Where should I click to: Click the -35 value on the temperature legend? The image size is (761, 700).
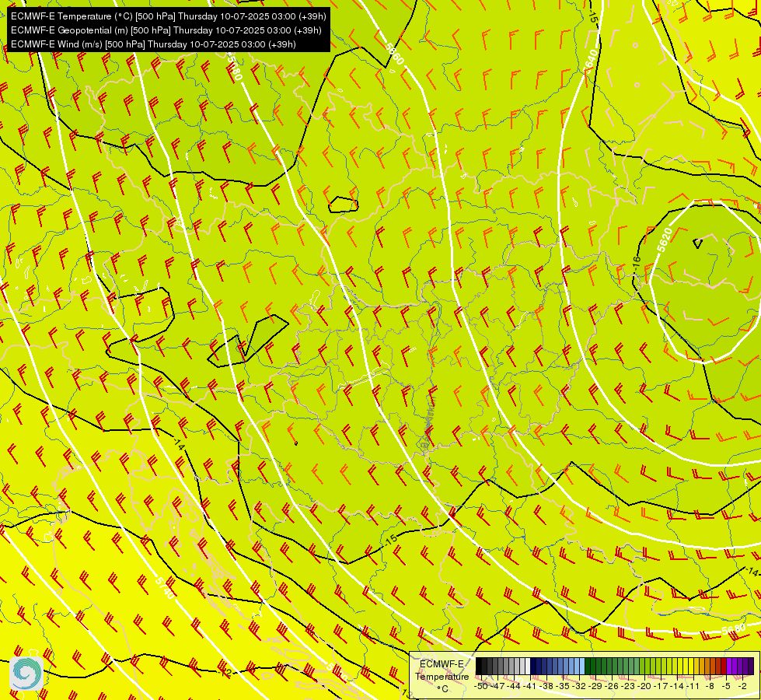click(x=563, y=686)
